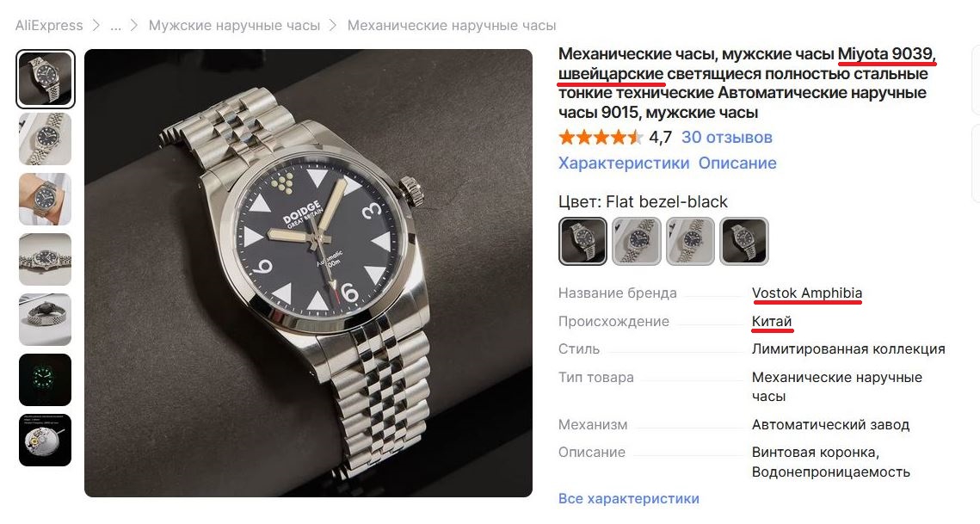View the fourth thumbnail, watch front view
The width and height of the screenshot is (980, 524).
pyautogui.click(x=45, y=260)
